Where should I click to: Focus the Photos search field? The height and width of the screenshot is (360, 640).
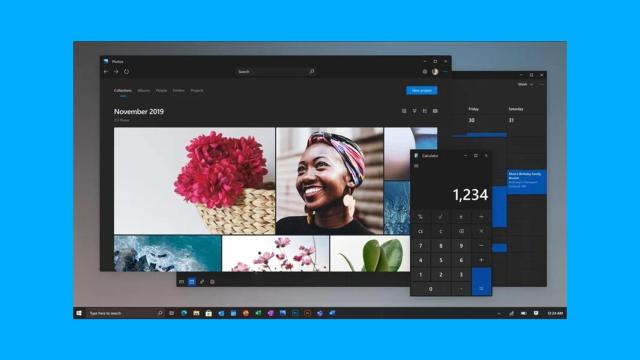coord(276,71)
